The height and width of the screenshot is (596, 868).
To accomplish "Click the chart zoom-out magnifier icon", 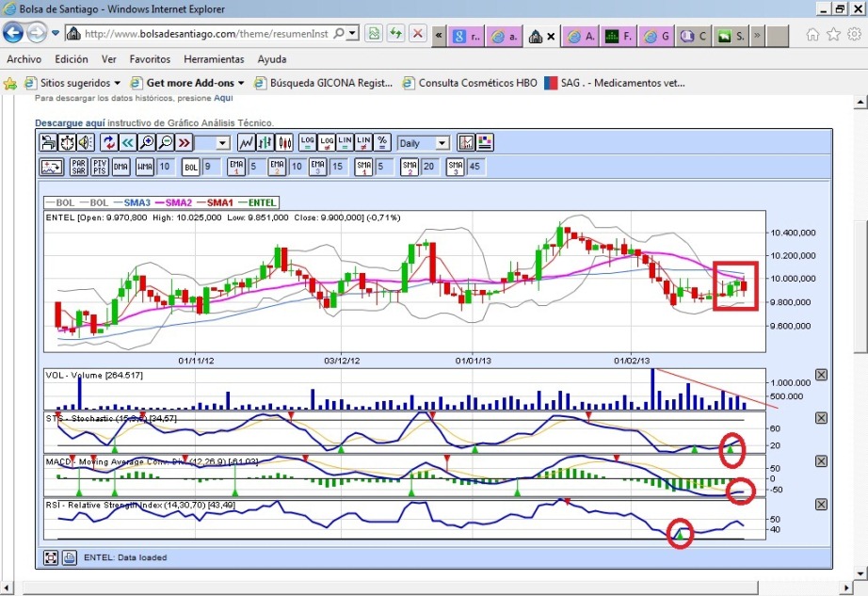I will point(166,143).
